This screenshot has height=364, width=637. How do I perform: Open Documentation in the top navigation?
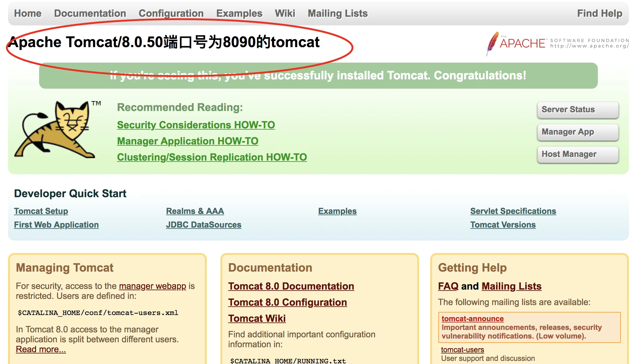click(90, 13)
